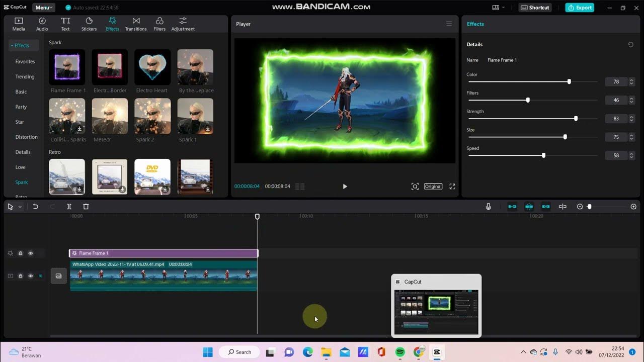Open the Adjustment tab
The image size is (644, 362).
pos(183,24)
